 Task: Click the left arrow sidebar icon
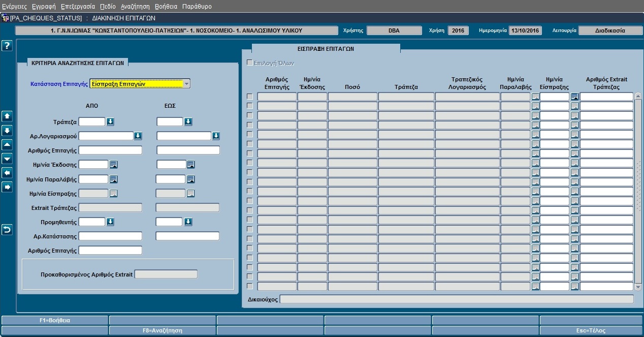7,173
